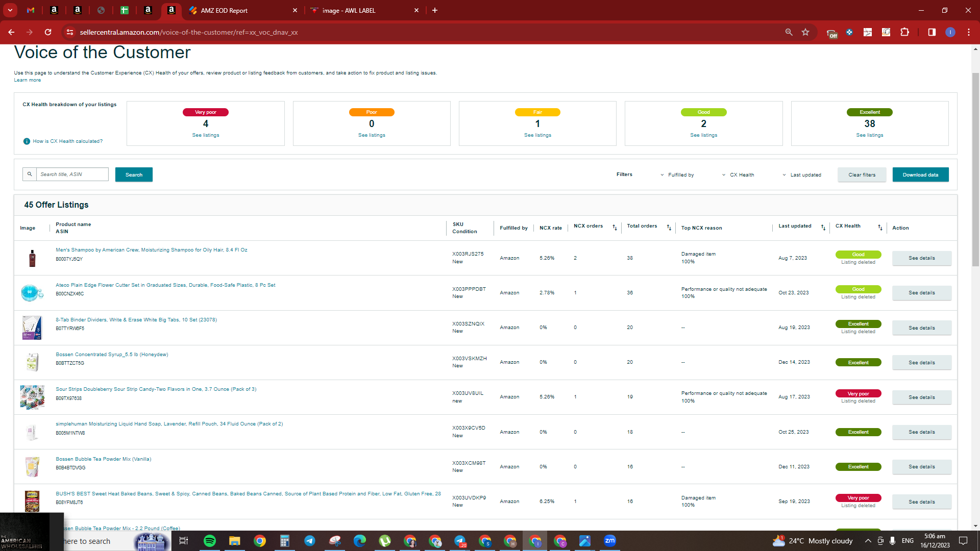
Task: Open the Chrome three-dot menu
Action: (x=969, y=32)
